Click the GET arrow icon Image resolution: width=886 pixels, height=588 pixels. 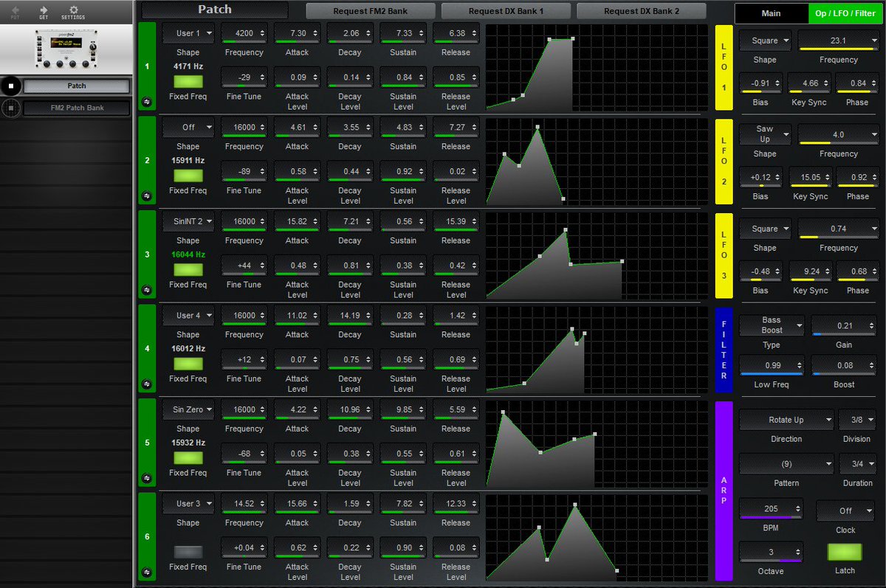coord(44,9)
